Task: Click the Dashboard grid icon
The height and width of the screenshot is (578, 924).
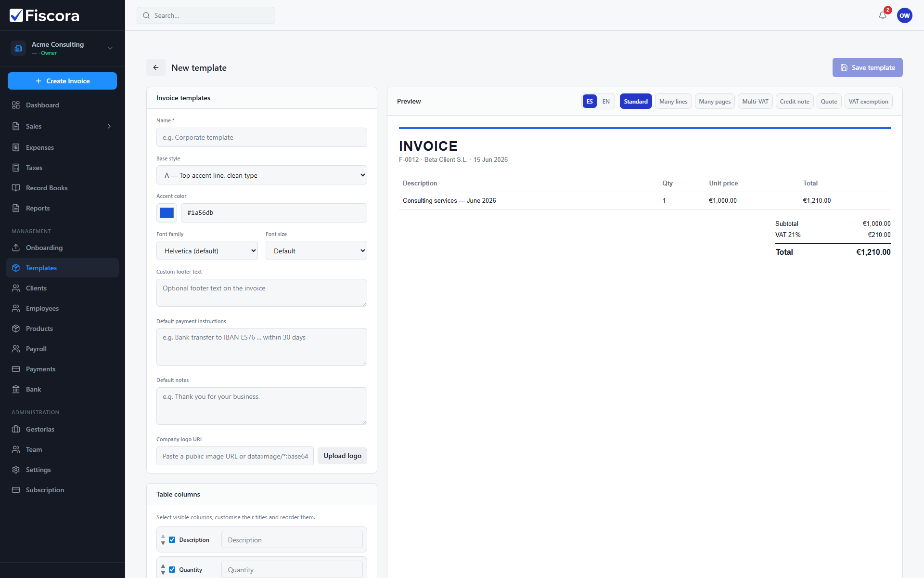Action: pos(16,105)
